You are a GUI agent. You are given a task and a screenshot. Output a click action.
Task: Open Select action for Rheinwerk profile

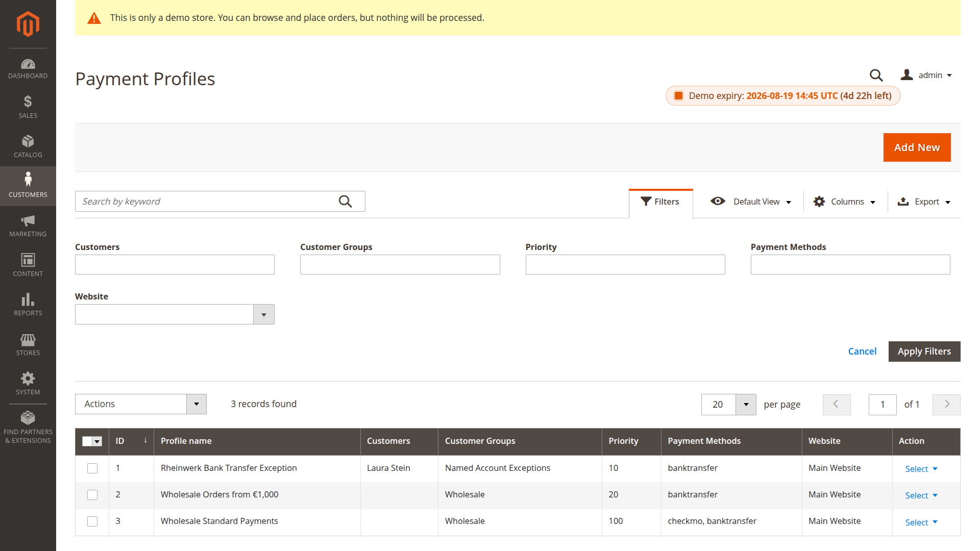click(921, 469)
